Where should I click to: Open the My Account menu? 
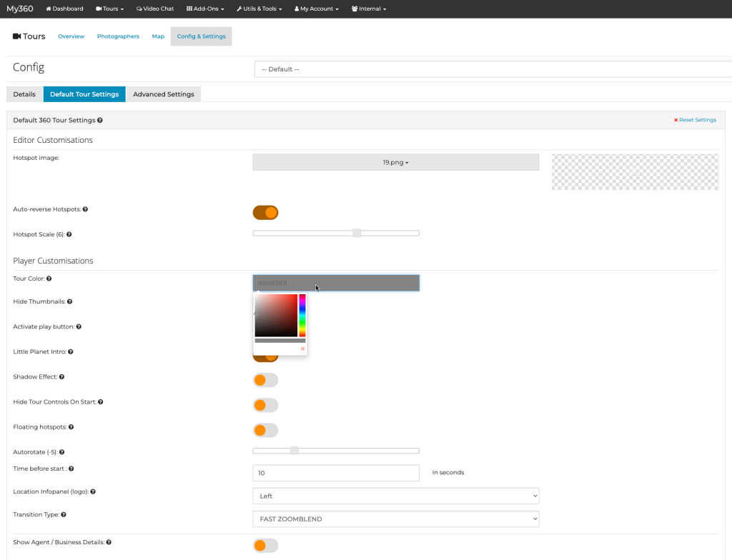point(317,9)
